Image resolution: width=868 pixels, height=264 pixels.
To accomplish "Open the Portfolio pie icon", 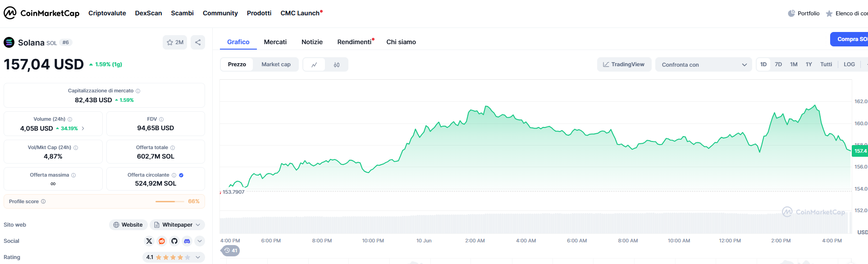I will click(x=791, y=14).
